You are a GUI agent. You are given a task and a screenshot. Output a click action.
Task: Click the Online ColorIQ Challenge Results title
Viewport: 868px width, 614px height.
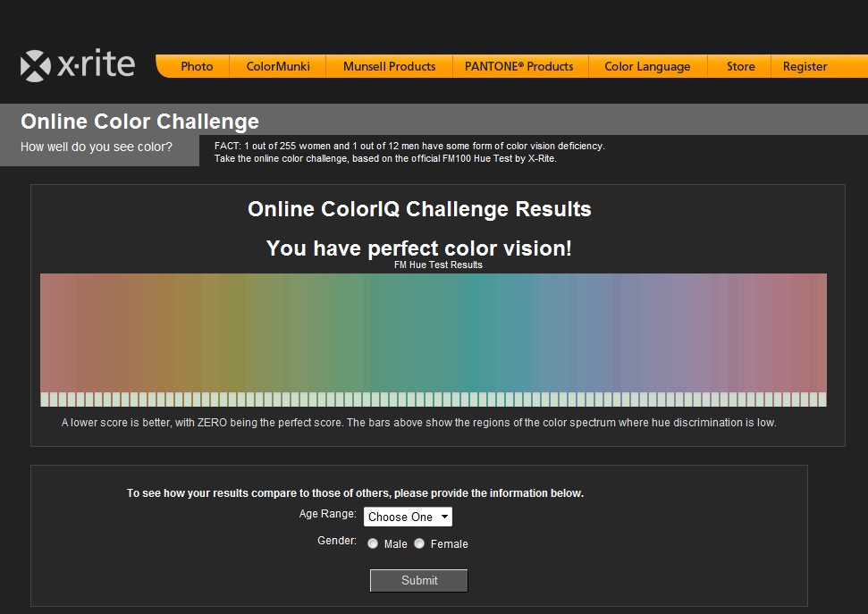pos(419,209)
